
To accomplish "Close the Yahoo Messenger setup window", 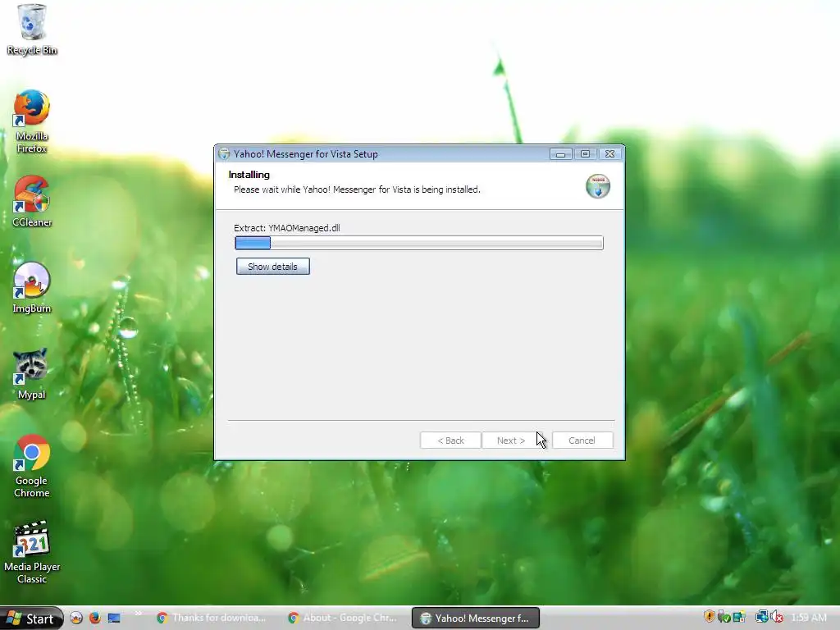I will [x=609, y=153].
